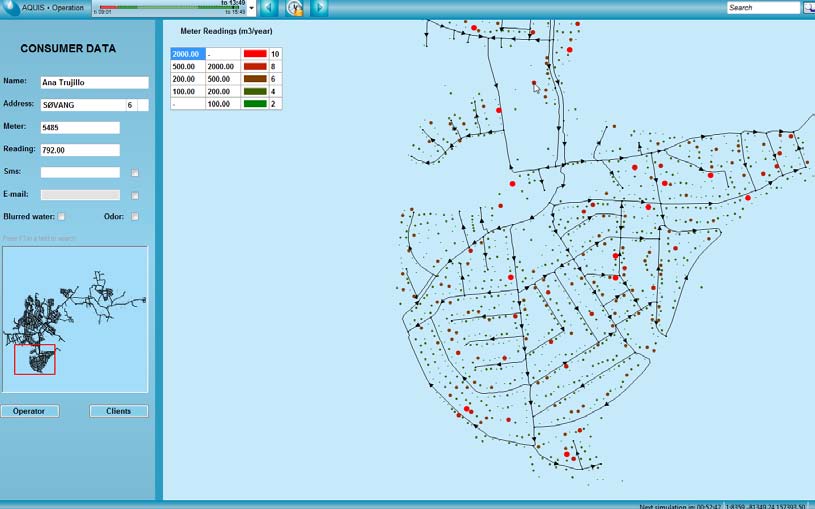
Task: Open the timeline range dropdown arrow
Action: 252,8
